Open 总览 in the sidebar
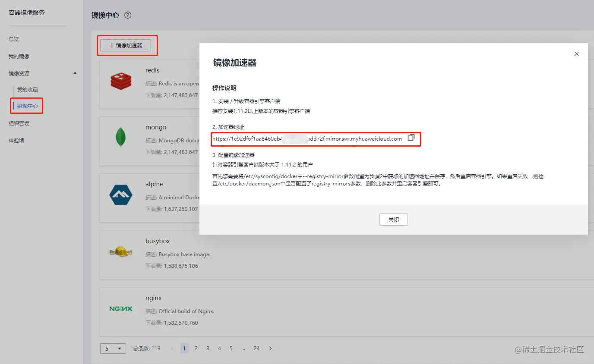Image resolution: width=594 pixels, height=364 pixels. 14,39
